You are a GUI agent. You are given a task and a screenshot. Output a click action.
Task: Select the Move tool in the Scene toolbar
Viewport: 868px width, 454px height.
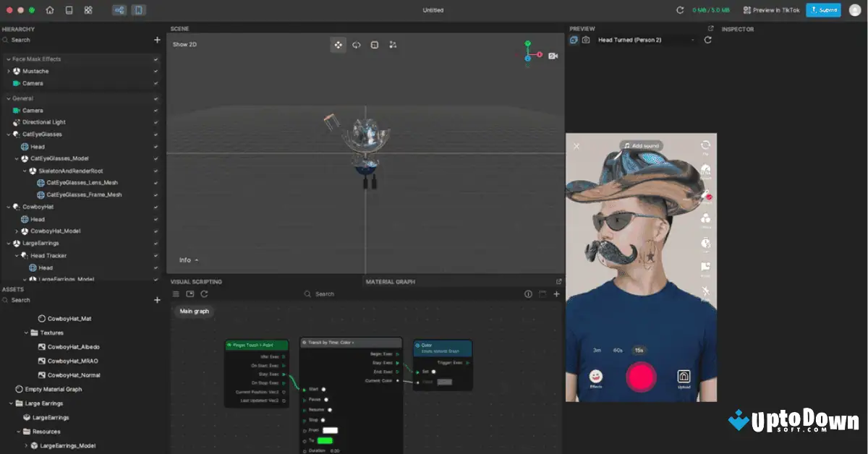click(338, 44)
